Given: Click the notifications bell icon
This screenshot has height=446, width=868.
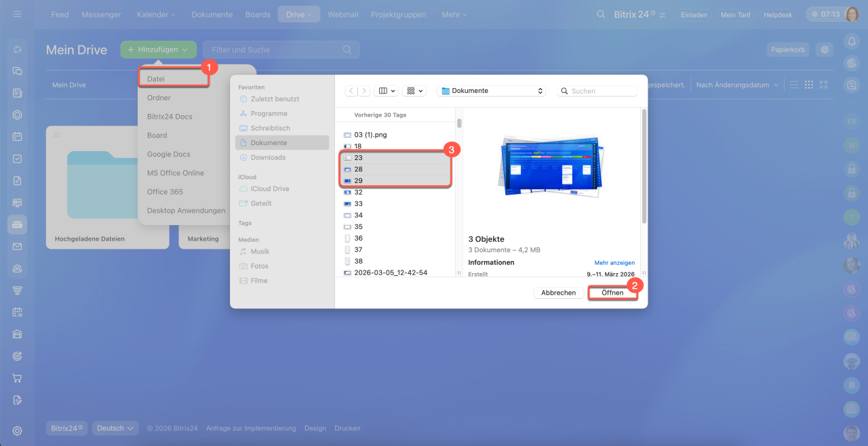Looking at the screenshot, I should (x=852, y=41).
